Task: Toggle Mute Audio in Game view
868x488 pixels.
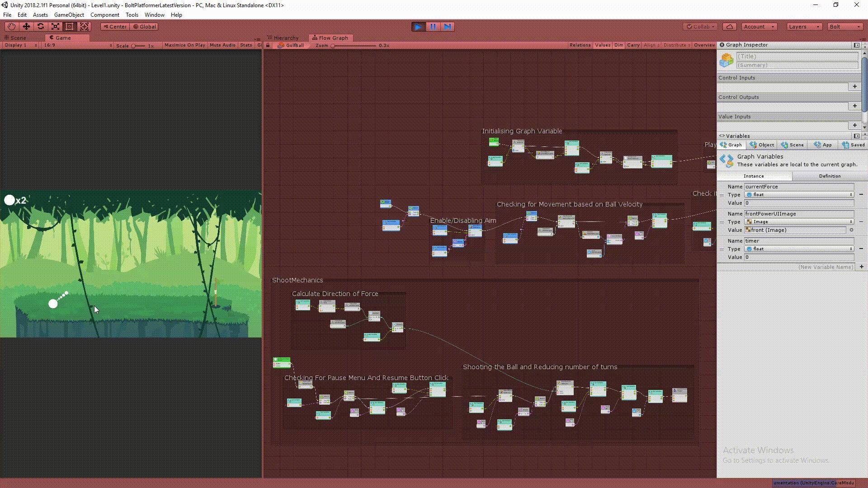Action: pos(222,45)
